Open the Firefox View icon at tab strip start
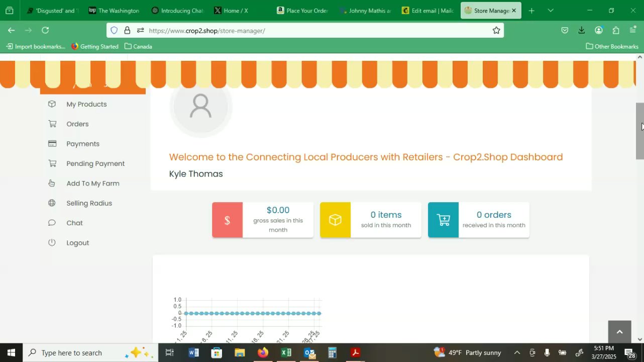This screenshot has height=362, width=644. tap(10, 11)
